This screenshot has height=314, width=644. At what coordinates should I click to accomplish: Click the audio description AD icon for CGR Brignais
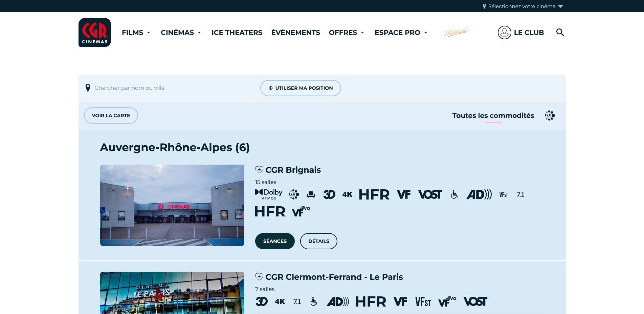coord(479,194)
